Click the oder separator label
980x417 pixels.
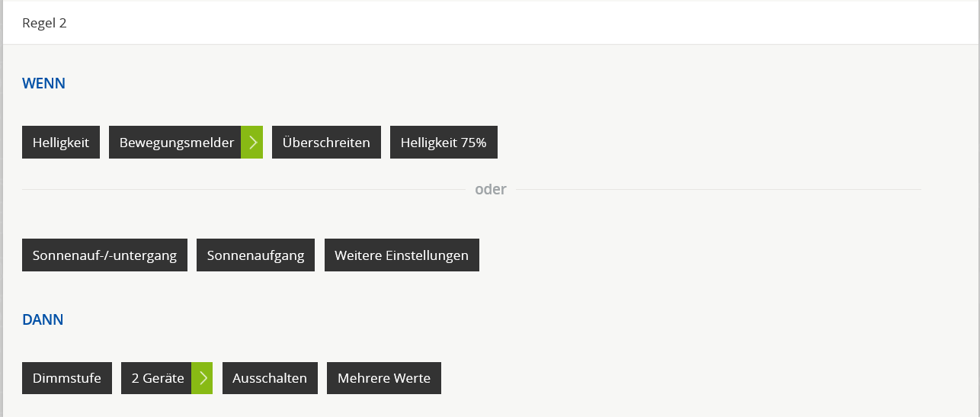(490, 189)
